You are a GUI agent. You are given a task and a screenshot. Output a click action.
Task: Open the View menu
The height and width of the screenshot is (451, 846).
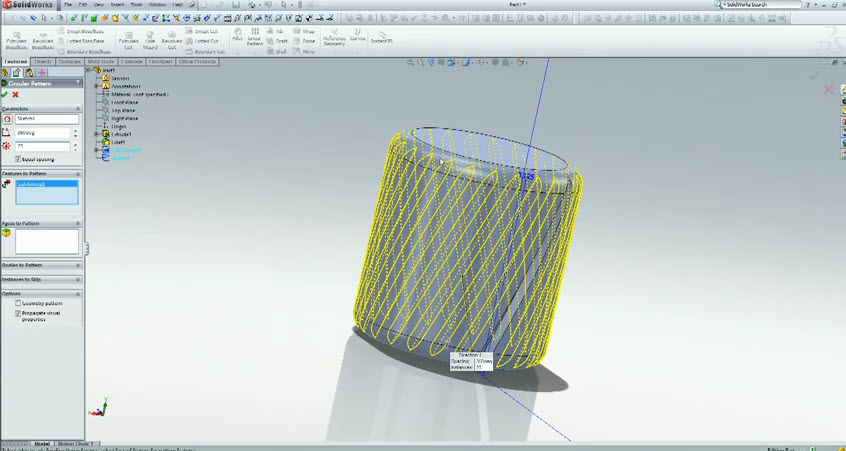[x=99, y=4]
